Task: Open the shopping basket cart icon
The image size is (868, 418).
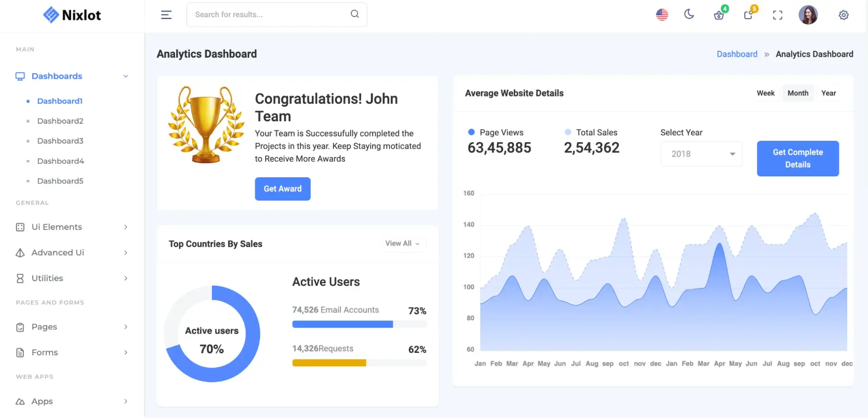Action: tap(719, 15)
